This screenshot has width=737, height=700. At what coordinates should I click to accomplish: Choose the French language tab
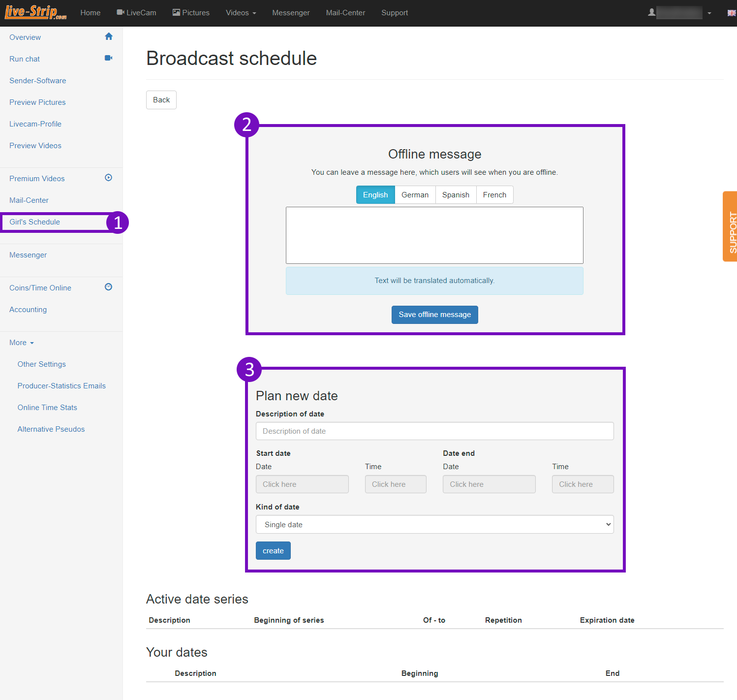(494, 195)
